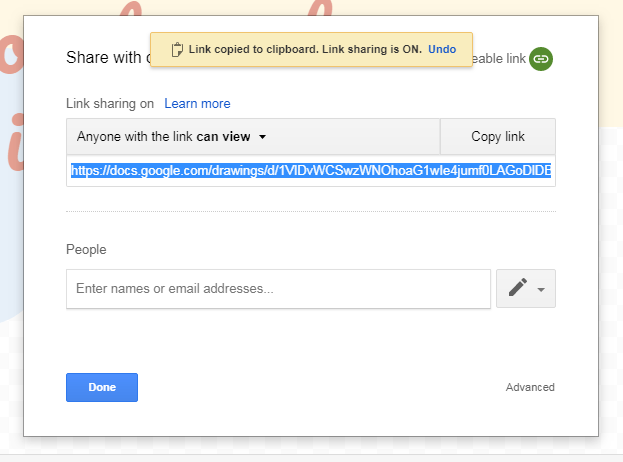Click the green shareable link icon
Screen dimensions: 623x462
click(541, 59)
